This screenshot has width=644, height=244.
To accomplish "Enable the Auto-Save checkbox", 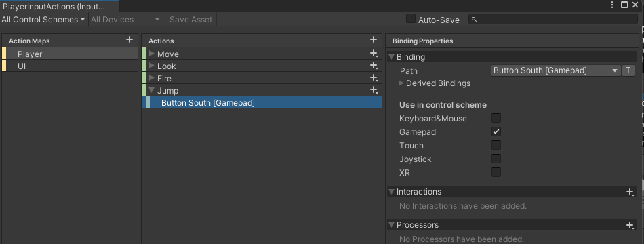I will pyautogui.click(x=410, y=19).
